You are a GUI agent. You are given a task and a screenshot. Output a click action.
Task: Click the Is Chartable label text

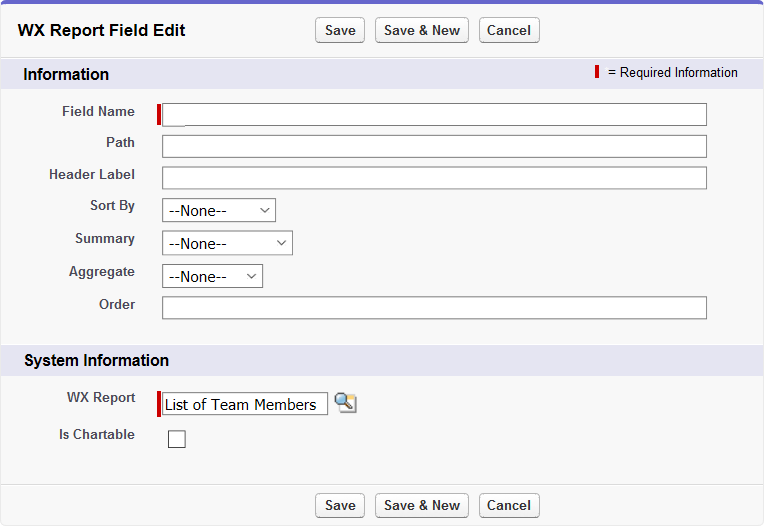97,435
